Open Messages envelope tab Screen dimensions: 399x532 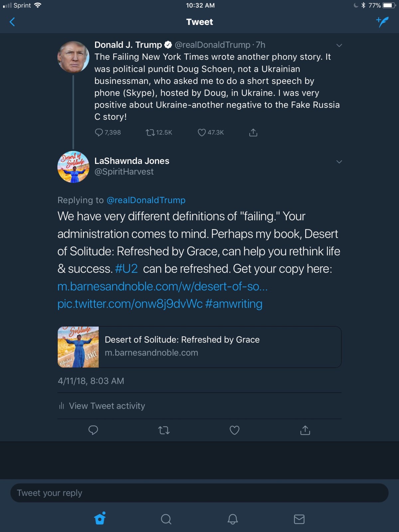[299, 519]
